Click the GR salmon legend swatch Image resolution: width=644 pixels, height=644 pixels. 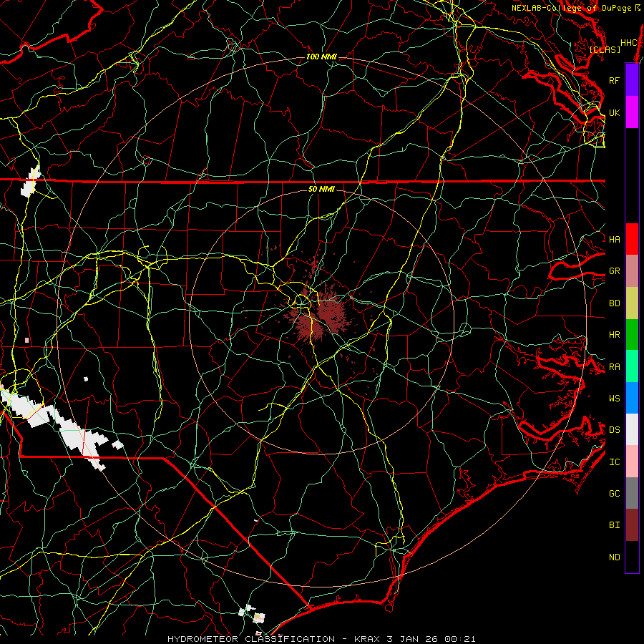pyautogui.click(x=632, y=271)
